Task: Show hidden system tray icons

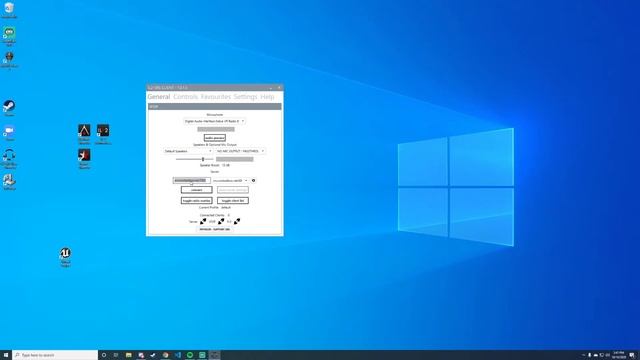Action: (583, 355)
